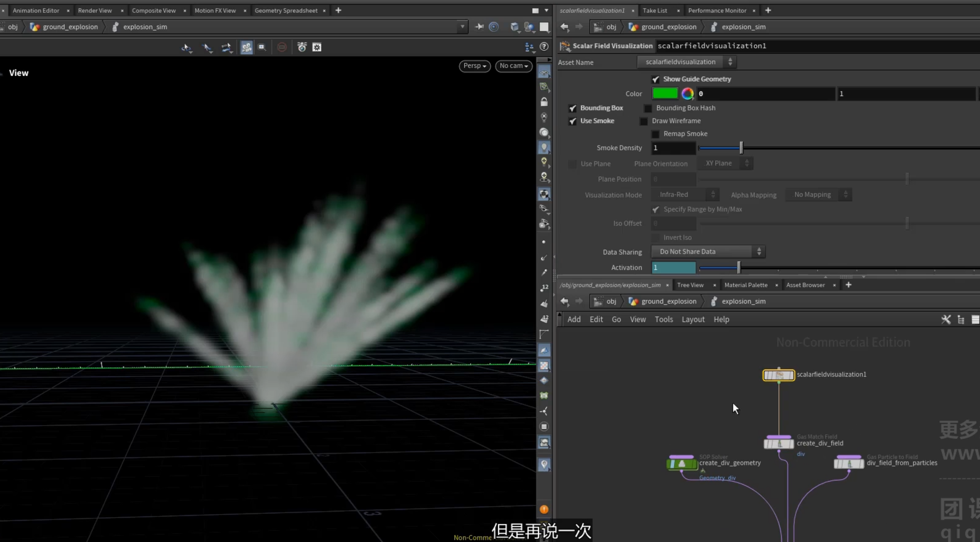Click the pin pane icon beside path bar
The width and height of the screenshot is (980, 542).
pyautogui.click(x=479, y=27)
